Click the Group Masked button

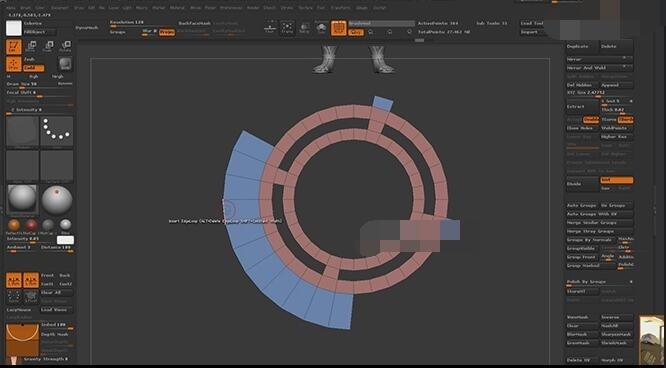coord(590,266)
